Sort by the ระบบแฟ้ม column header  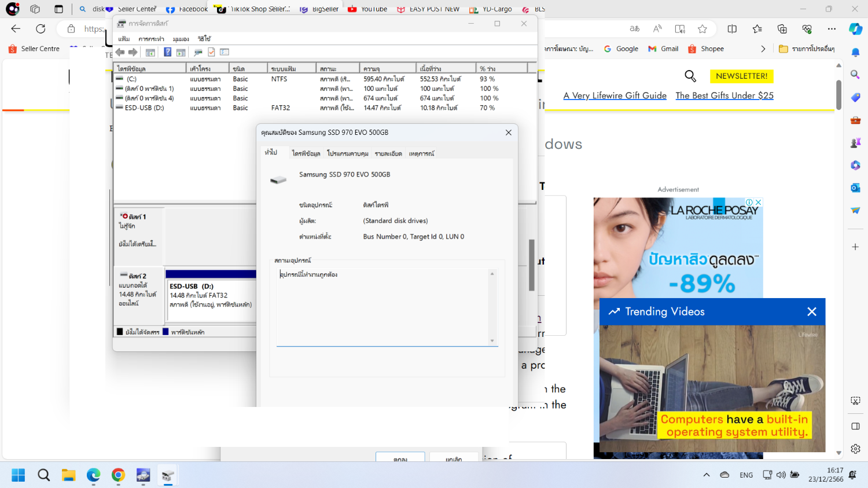(x=292, y=68)
